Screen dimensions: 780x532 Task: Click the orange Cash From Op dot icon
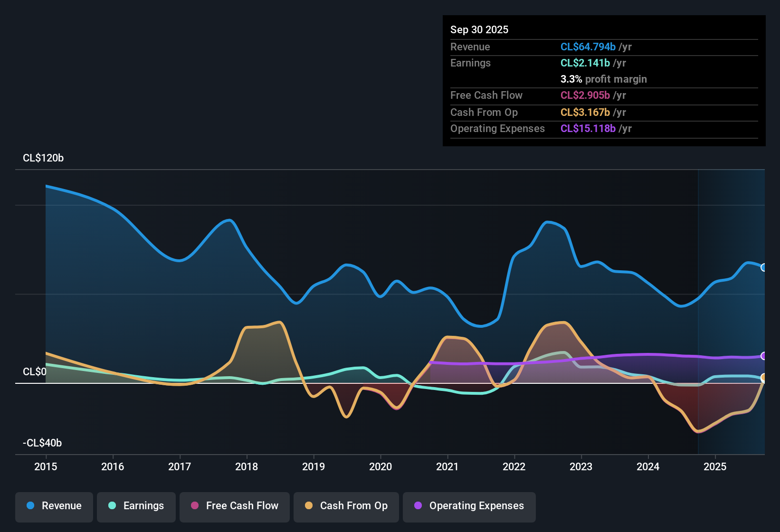[309, 506]
